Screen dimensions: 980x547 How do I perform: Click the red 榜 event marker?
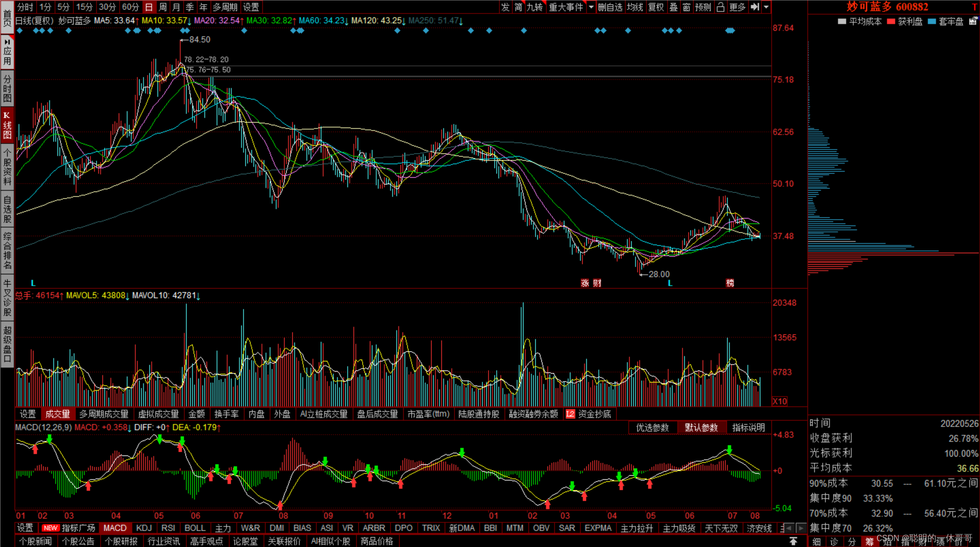[730, 283]
